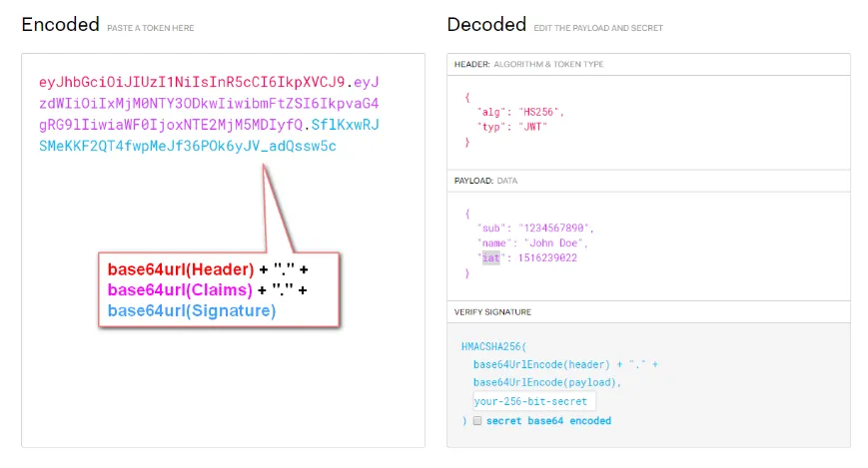
Task: Click the magenta base64url(Claims) callout text
Action: tap(180, 290)
